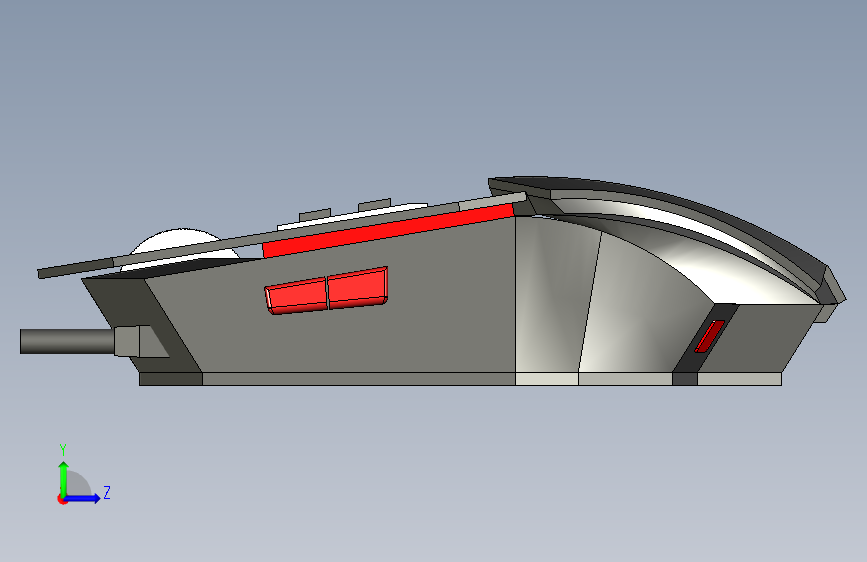Select the left red side button of the pair
Viewport: 867px width, 562px height.
[x=297, y=296]
